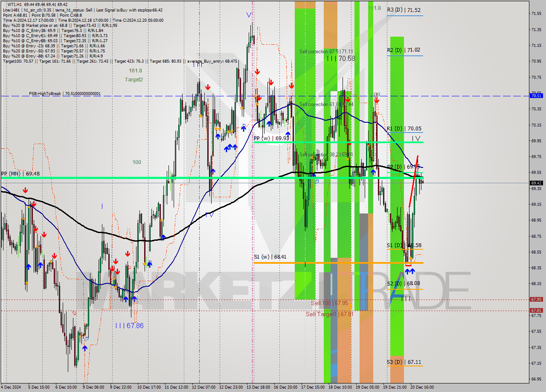The height and width of the screenshot is (392, 546).
Task: Select the blue '| | | 67.86' wave label
Action: pos(129,326)
